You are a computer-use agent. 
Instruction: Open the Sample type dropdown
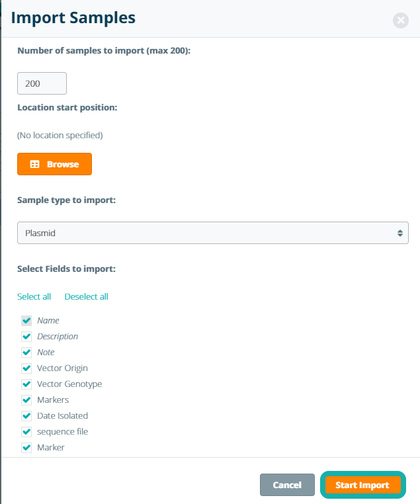click(x=212, y=233)
